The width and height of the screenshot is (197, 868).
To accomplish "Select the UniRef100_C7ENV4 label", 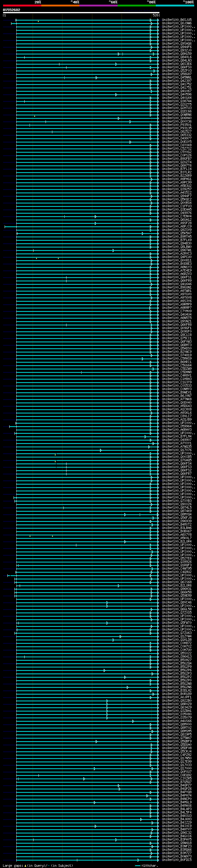I will [177, 216].
